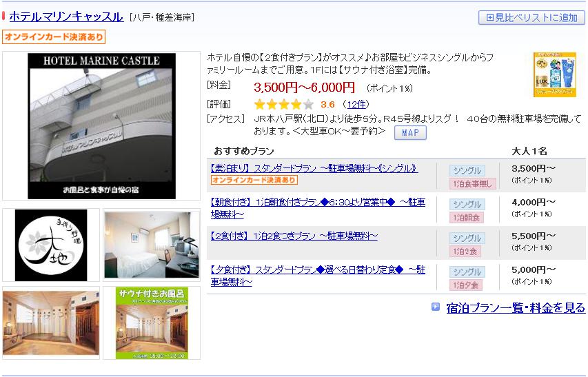Click the おすすめプラン heading

pos(244,151)
